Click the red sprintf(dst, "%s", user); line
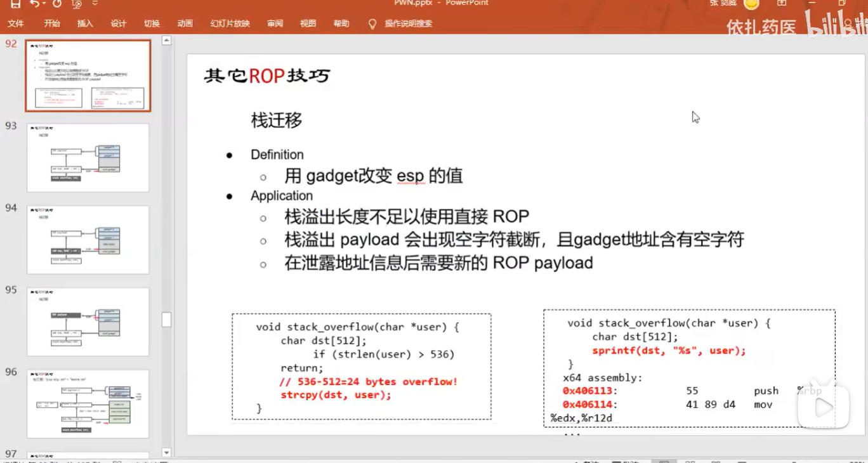This screenshot has height=463, width=868. [669, 351]
